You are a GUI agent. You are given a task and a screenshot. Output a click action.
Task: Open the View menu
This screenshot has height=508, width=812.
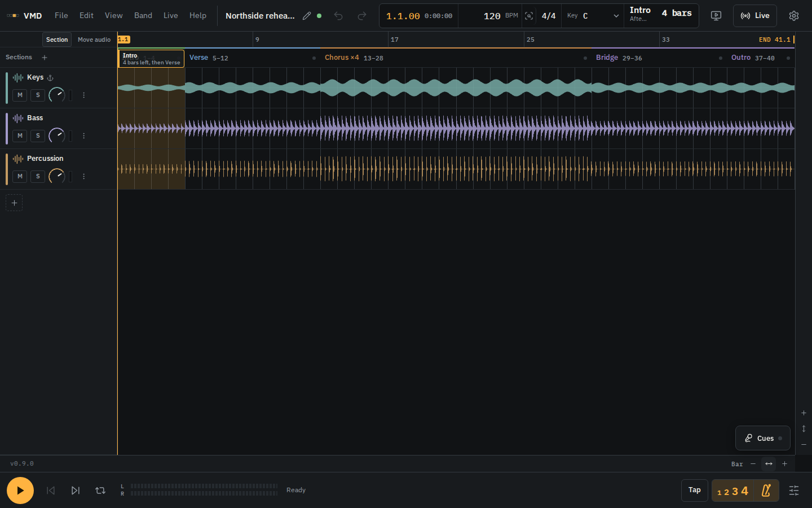point(113,16)
